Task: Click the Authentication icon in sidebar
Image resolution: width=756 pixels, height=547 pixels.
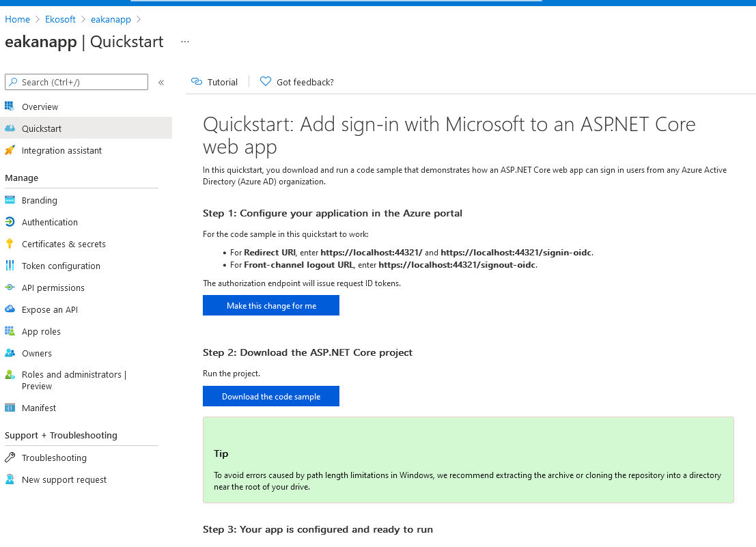Action: coord(10,222)
